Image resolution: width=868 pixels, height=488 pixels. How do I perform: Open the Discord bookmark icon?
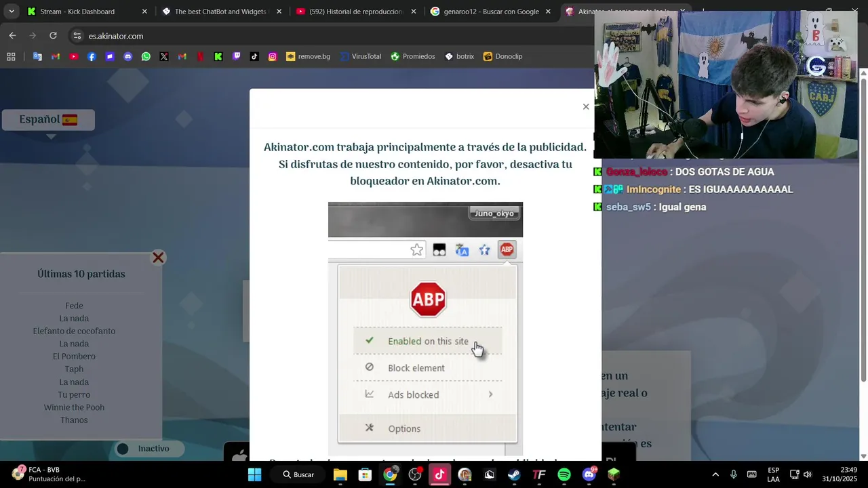(x=127, y=56)
